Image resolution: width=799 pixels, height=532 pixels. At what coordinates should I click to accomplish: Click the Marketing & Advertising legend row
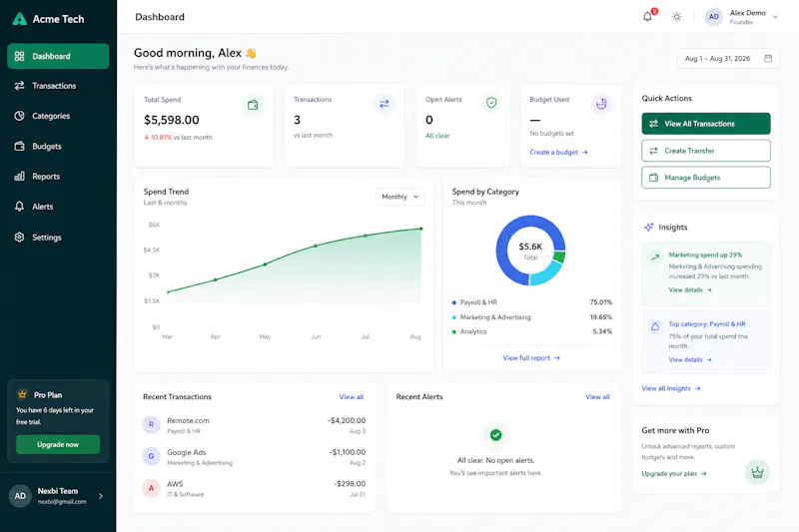coord(531,317)
